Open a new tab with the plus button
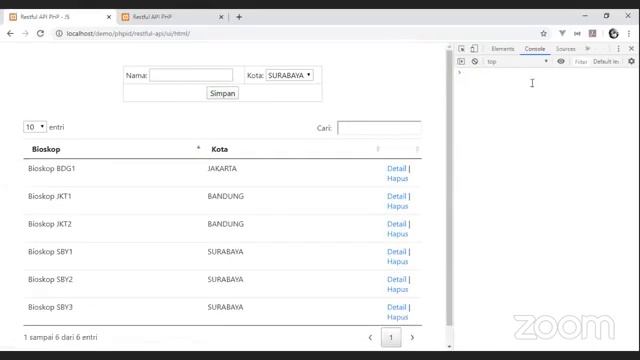 coord(239,17)
